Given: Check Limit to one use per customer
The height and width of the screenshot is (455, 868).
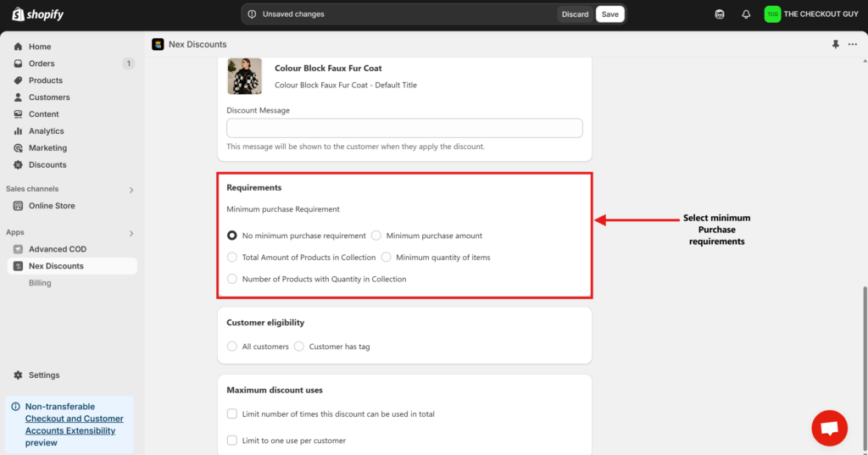Looking at the screenshot, I should coord(232,441).
